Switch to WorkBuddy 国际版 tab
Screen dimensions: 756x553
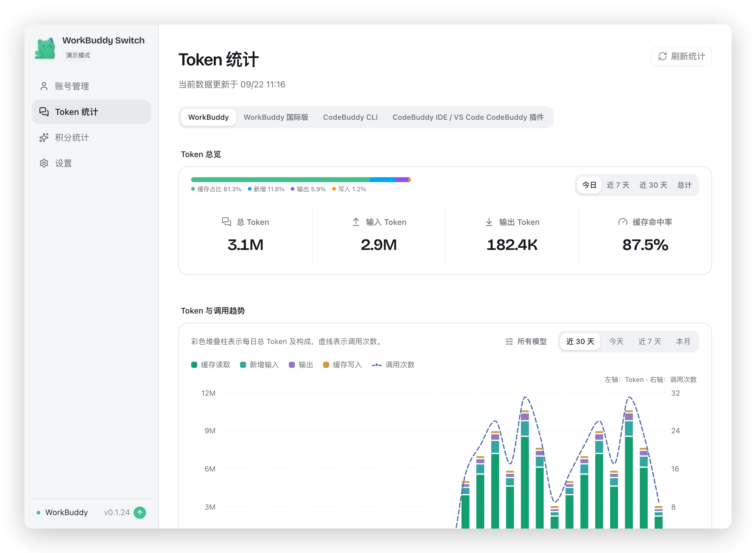pos(276,117)
